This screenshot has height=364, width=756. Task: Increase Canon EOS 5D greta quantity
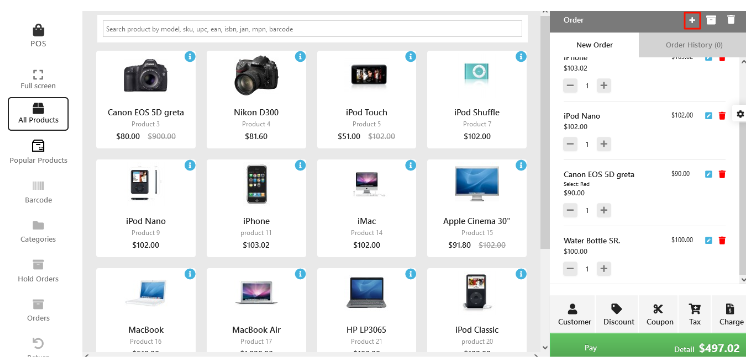tap(604, 210)
